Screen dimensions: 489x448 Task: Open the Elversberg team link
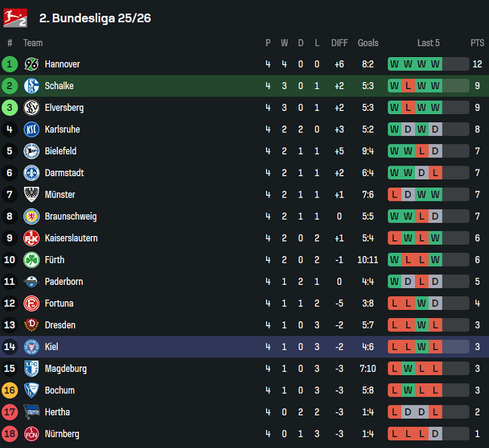64,107
